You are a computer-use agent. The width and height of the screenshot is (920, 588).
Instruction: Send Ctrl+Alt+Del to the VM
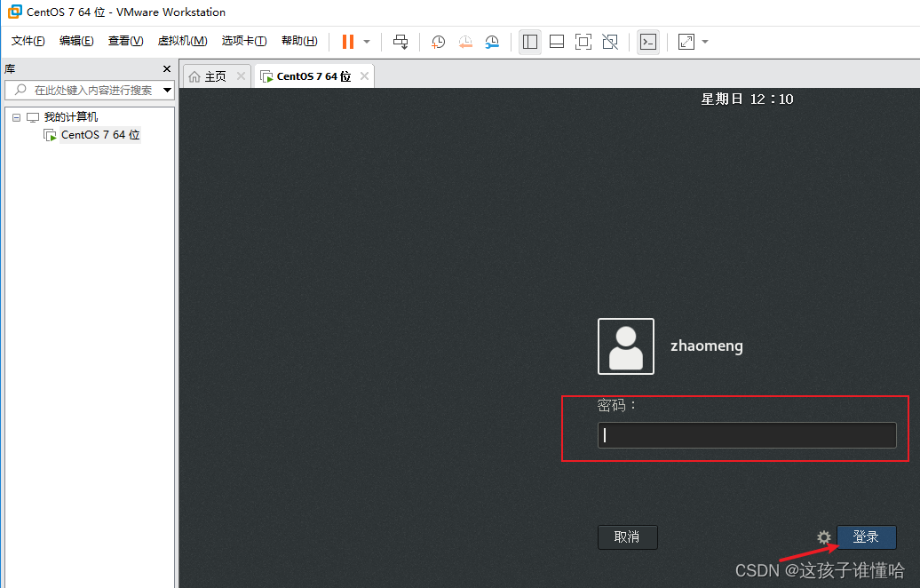pos(401,42)
